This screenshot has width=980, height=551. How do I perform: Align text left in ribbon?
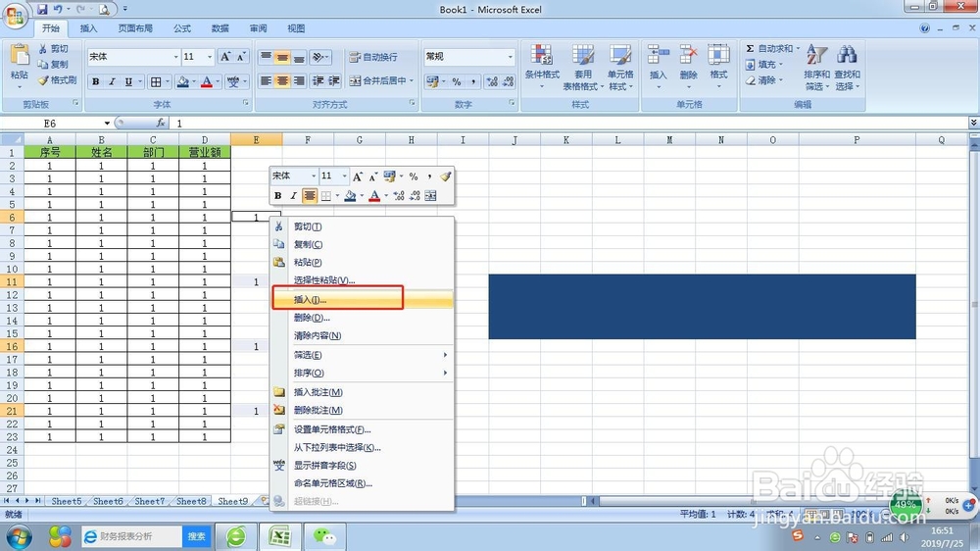(266, 80)
